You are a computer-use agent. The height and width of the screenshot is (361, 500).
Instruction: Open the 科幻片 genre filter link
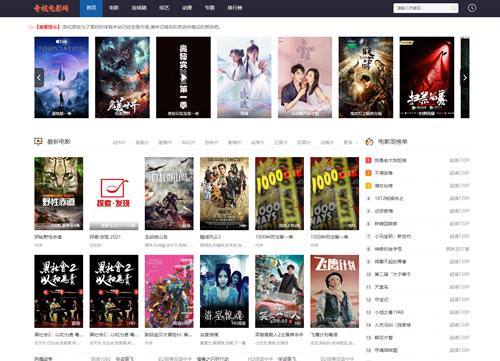click(188, 143)
